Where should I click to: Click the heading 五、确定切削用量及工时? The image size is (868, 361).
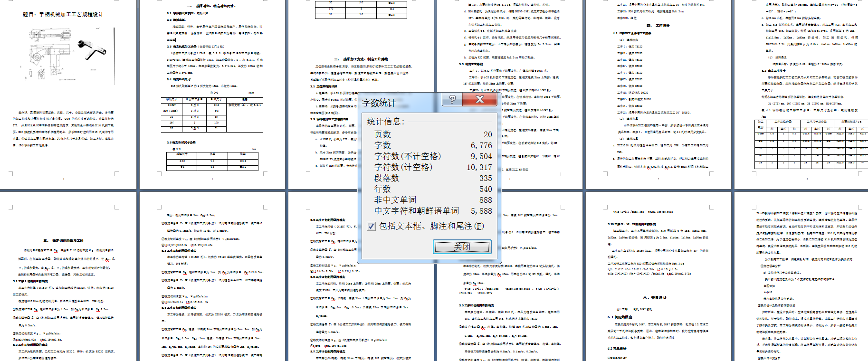tap(64, 241)
